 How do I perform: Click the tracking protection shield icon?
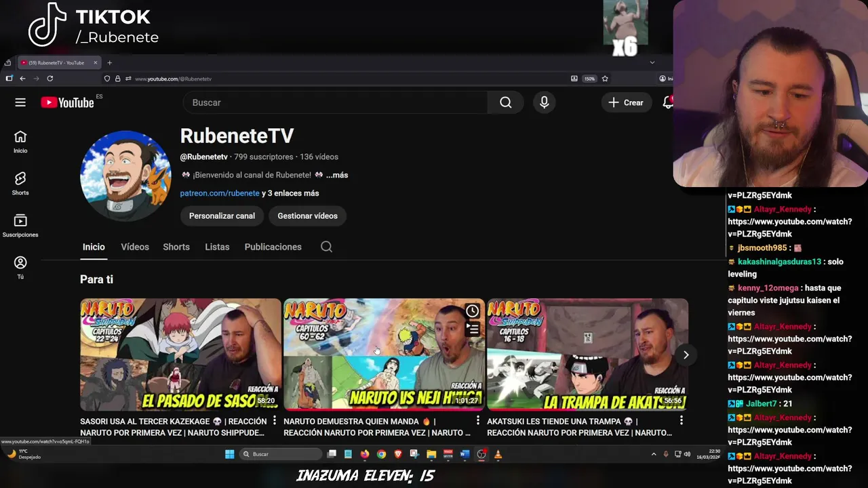pyautogui.click(x=107, y=79)
